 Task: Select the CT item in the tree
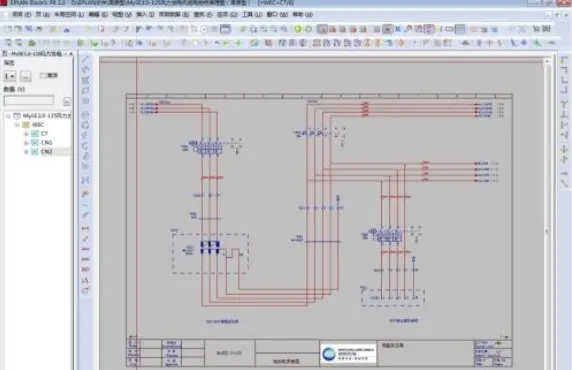click(44, 134)
